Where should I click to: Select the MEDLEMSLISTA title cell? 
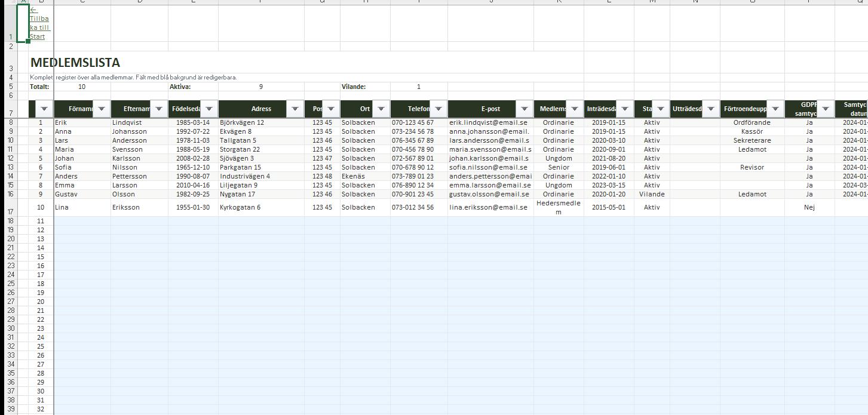(75, 63)
